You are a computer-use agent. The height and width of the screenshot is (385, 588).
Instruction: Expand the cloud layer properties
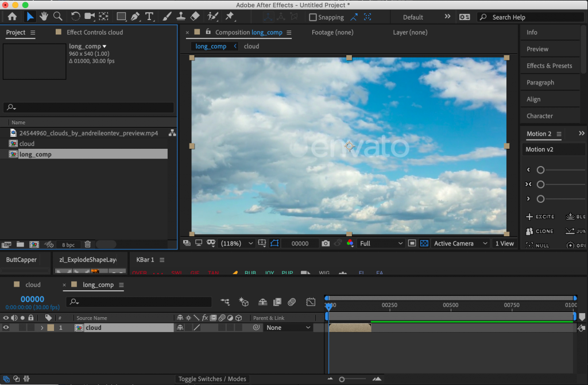41,328
